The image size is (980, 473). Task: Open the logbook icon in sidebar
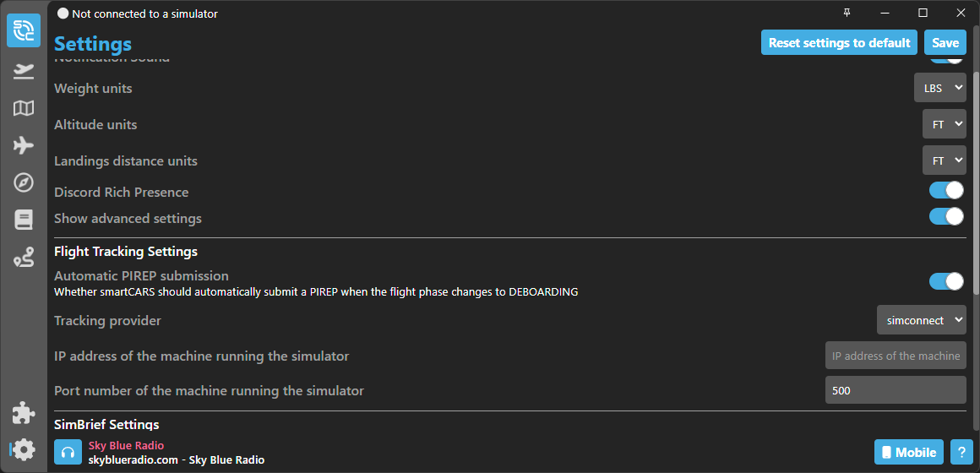click(24, 220)
